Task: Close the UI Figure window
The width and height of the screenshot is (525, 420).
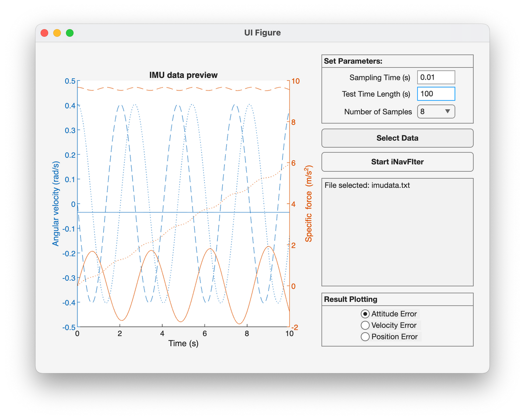Action: tap(44, 33)
